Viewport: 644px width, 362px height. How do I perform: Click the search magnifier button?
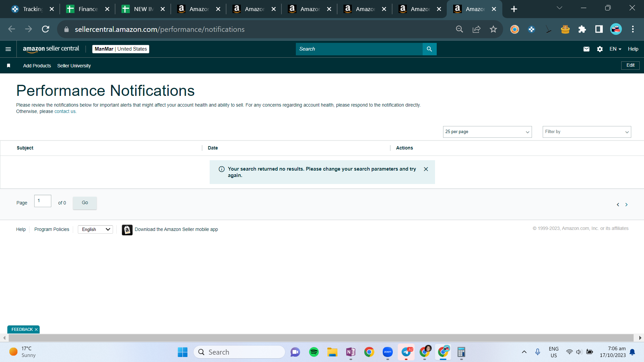(x=429, y=49)
